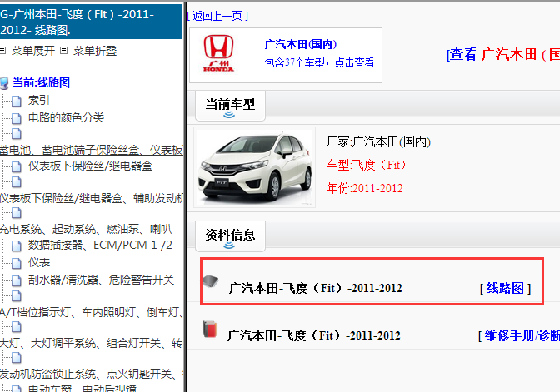Click 菜单折叠 to collapse menu
Image resolution: width=560 pixels, height=392 pixels.
(x=95, y=51)
